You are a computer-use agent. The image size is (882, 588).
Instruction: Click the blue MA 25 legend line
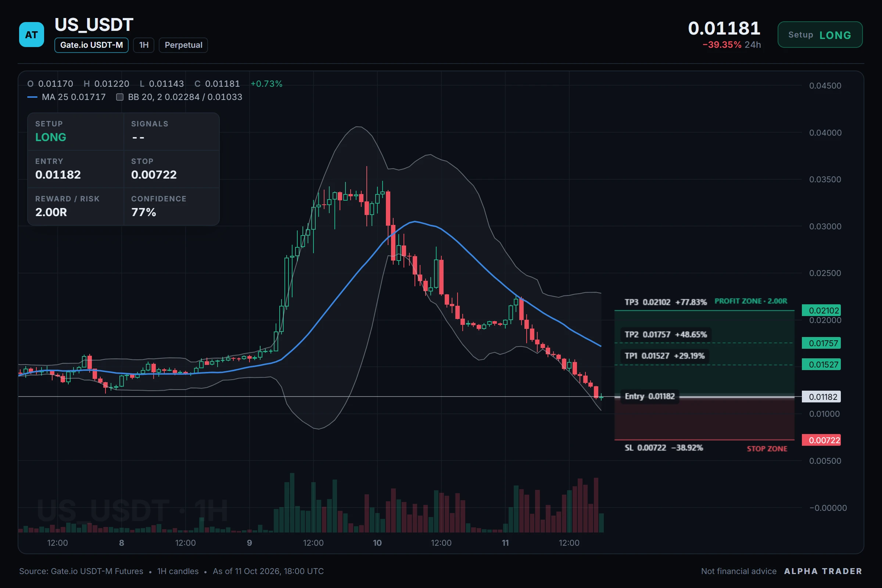coord(32,97)
